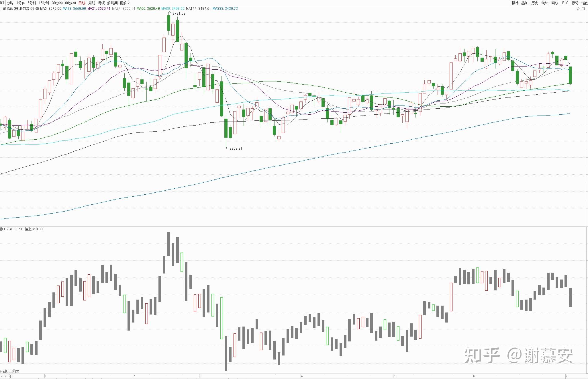Open the main chart indicator dropdown arrow
This screenshot has width=588, height=379.
(x=38, y=9)
